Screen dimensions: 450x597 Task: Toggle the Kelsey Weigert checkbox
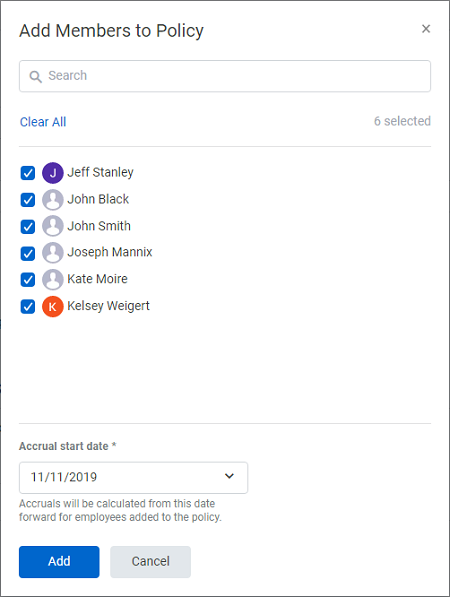point(28,306)
